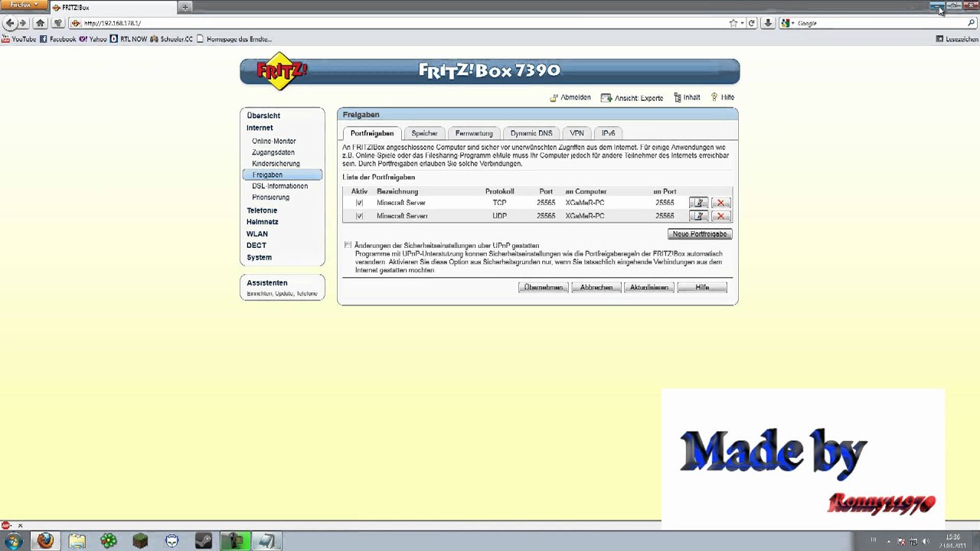Select Internet in the sidebar

(260, 128)
